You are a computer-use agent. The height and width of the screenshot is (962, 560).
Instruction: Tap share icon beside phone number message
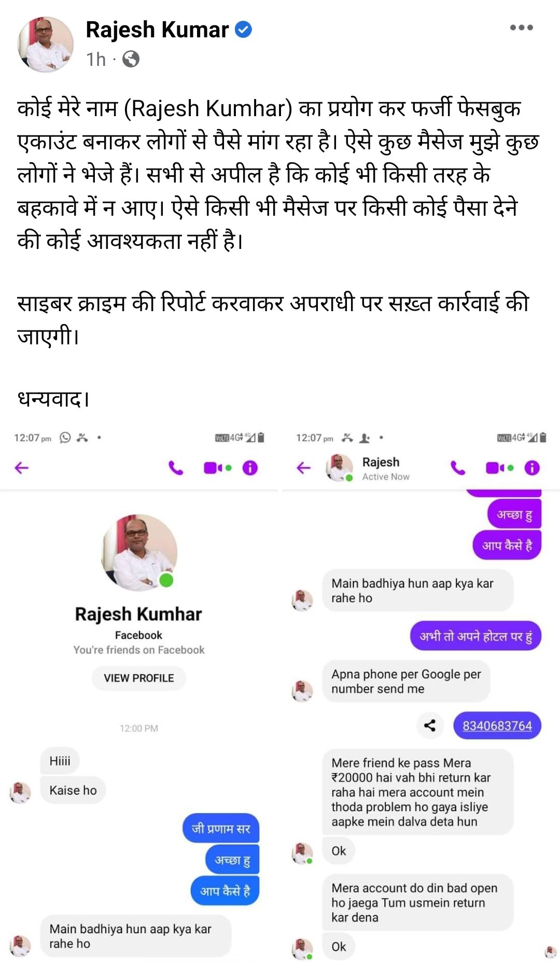pos(430,725)
